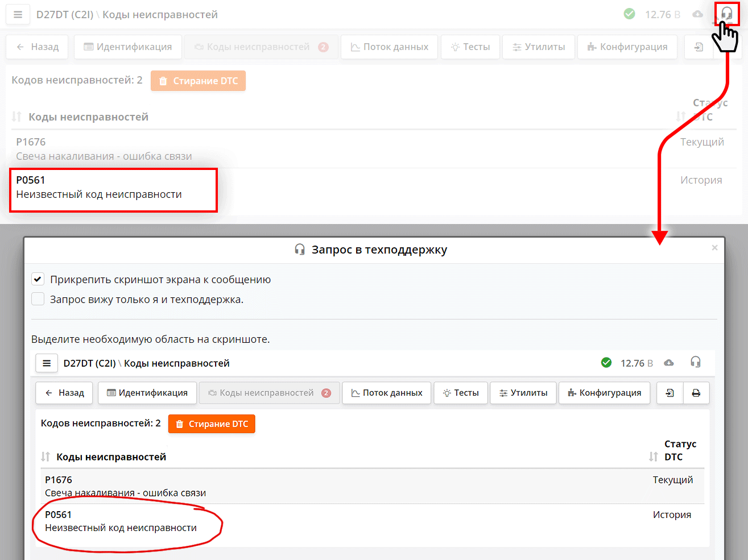The height and width of the screenshot is (560, 748).
Task: Click the green connection status checkmark at top
Action: (x=629, y=14)
